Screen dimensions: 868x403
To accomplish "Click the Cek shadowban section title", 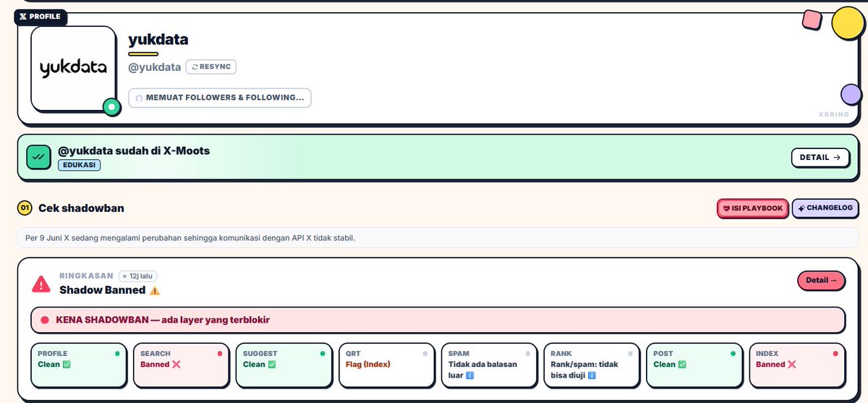I will (82, 208).
